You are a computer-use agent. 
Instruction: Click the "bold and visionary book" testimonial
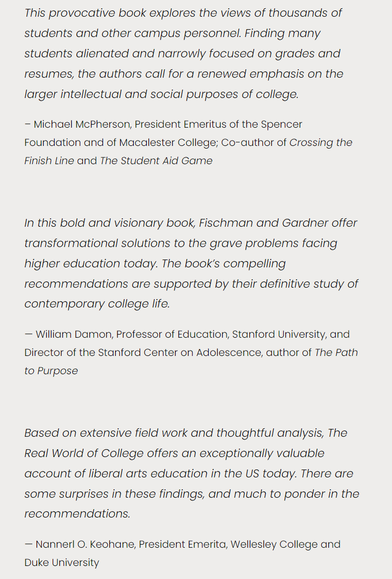(191, 263)
